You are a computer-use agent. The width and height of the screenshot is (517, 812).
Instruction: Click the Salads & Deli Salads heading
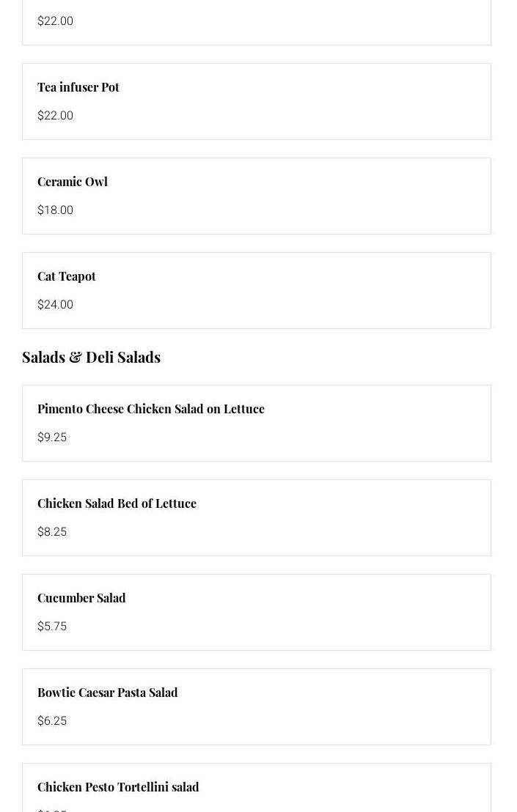point(91,357)
